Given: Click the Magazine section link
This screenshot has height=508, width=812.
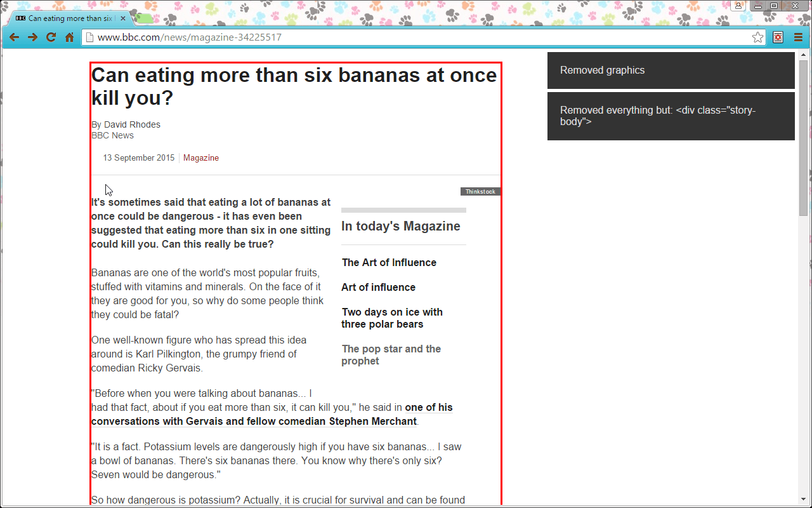Looking at the screenshot, I should pos(201,158).
